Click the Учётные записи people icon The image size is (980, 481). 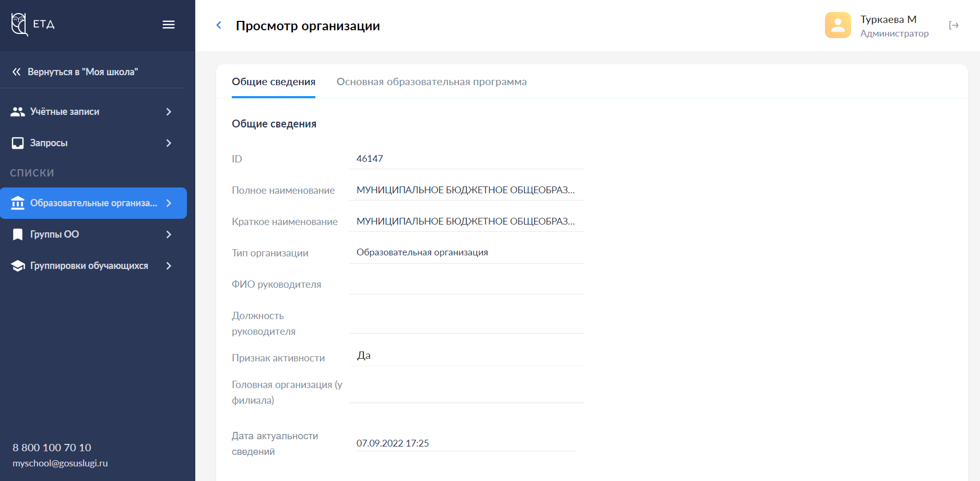coord(18,112)
